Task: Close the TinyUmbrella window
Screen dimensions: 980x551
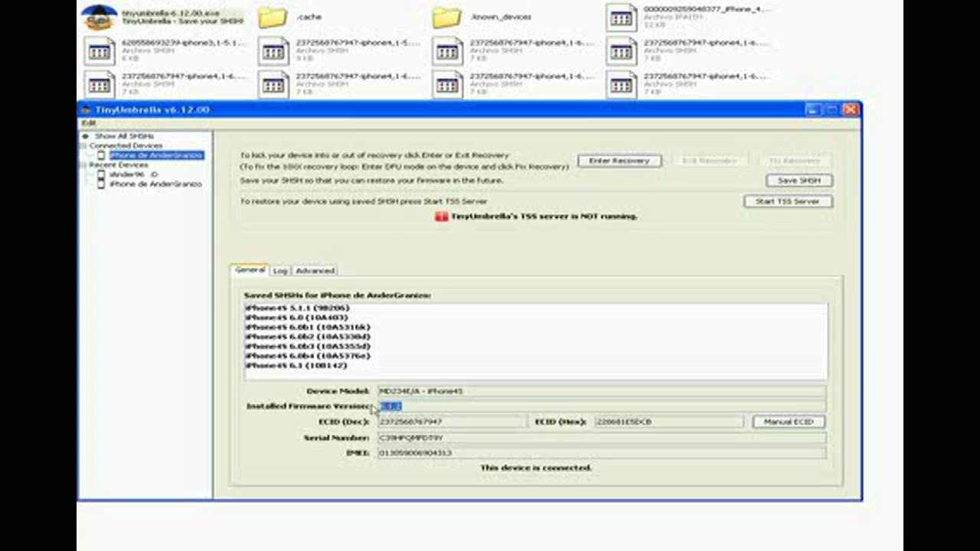Action: point(850,109)
